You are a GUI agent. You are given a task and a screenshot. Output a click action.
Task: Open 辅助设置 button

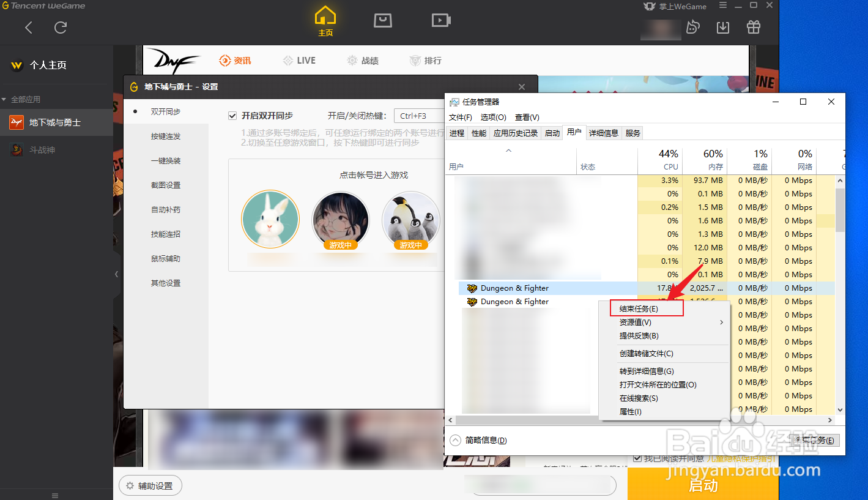tap(150, 486)
